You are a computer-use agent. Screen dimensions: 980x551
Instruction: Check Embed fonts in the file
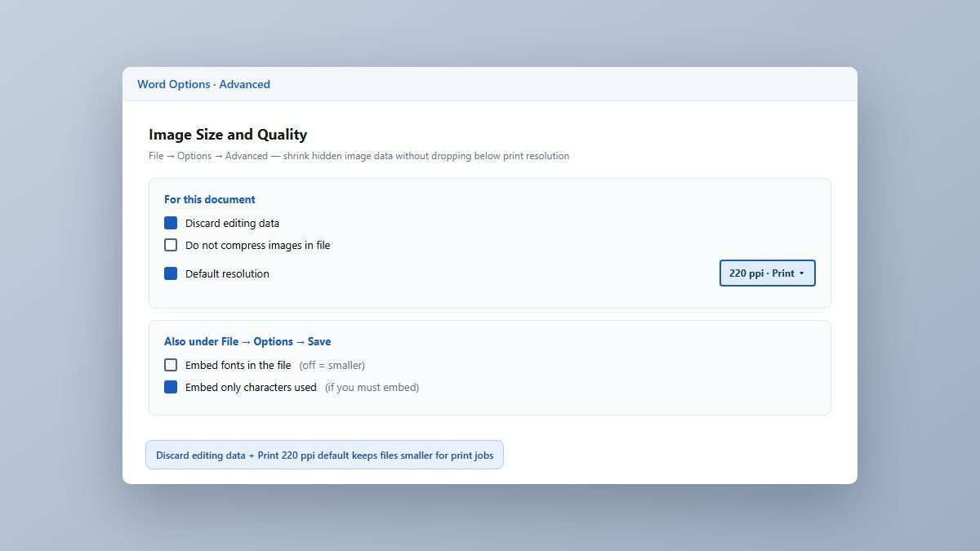pos(171,365)
